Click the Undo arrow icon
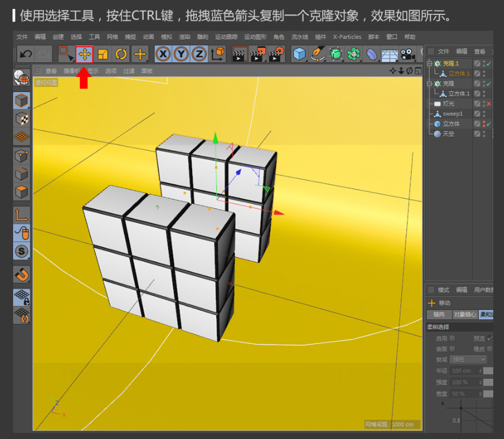Screen dimensions: 504x439 tap(26, 54)
